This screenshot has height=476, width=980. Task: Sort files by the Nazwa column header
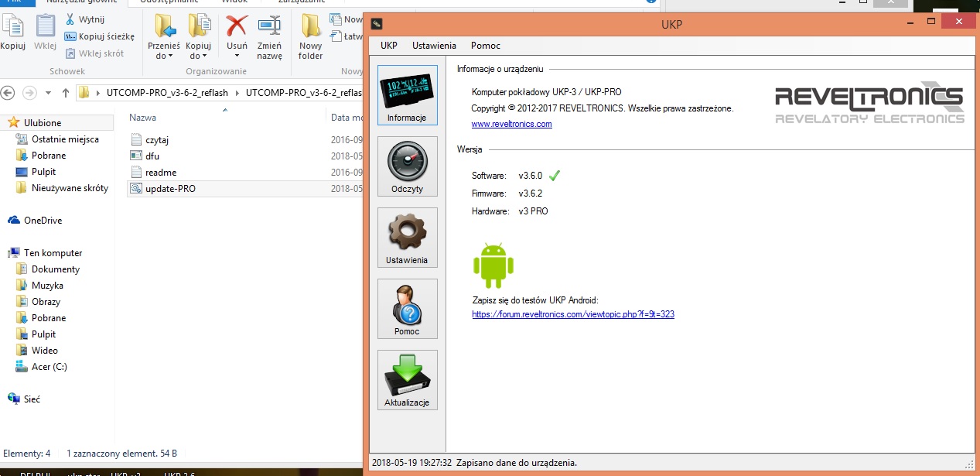[x=143, y=118]
